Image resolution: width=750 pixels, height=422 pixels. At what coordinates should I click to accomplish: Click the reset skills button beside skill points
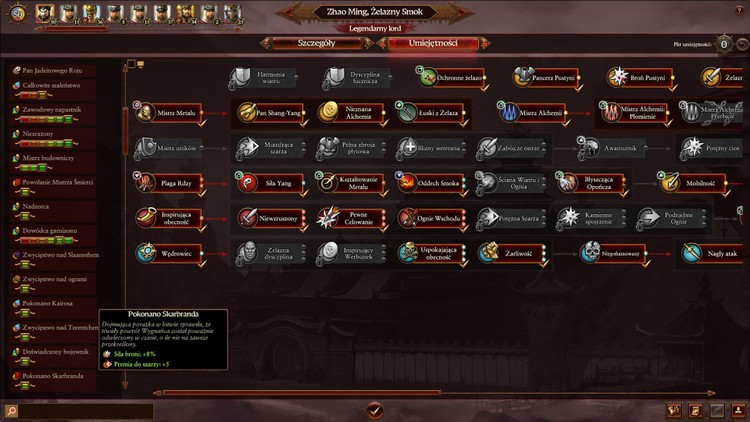tap(742, 44)
